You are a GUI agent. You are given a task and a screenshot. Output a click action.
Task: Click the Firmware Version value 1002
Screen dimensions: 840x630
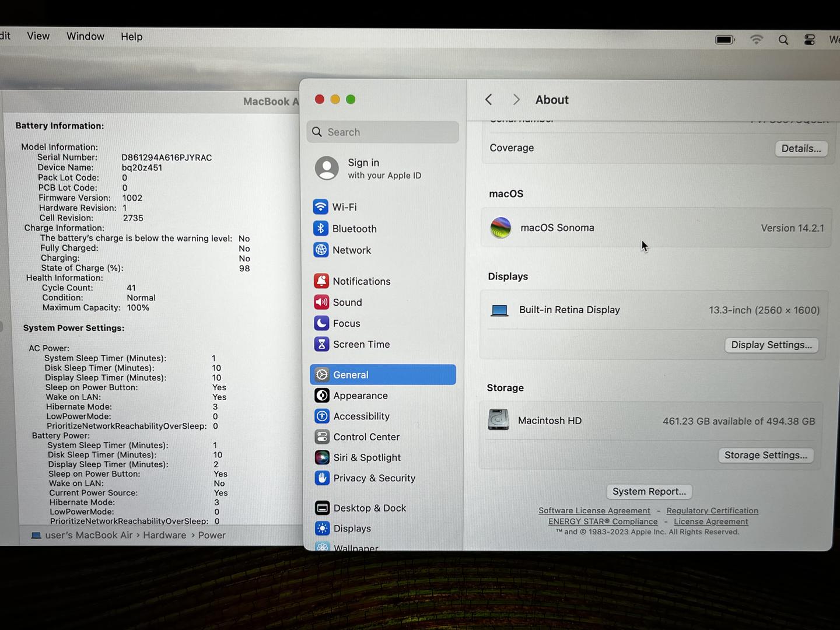[132, 198]
